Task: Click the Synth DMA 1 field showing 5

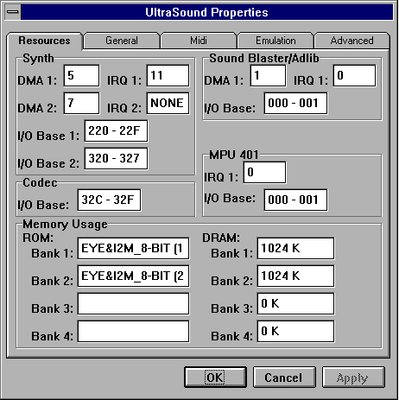Action: [x=81, y=76]
